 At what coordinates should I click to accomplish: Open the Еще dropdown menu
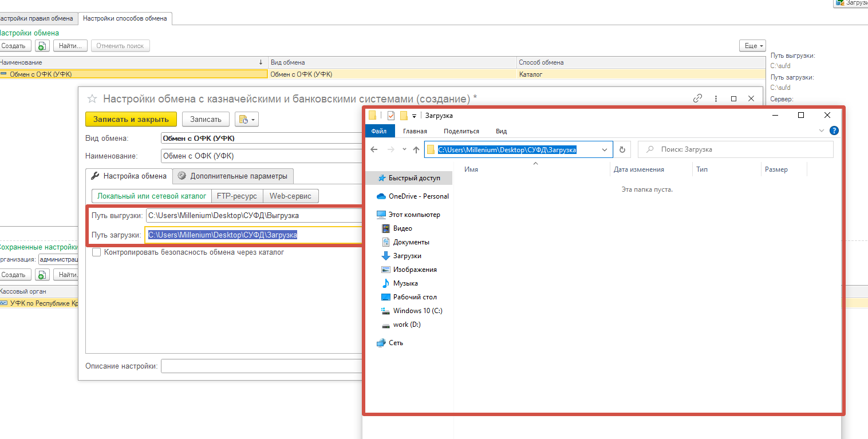point(752,46)
